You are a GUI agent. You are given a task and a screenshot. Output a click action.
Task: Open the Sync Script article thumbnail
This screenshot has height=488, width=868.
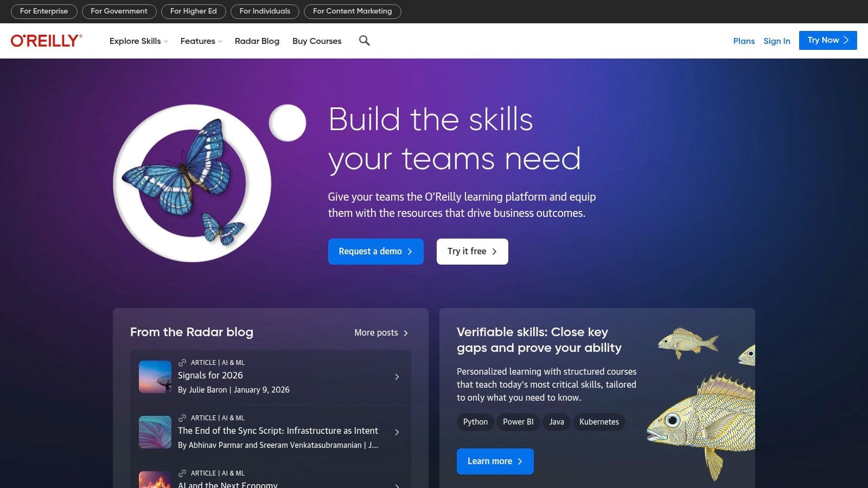click(x=155, y=432)
